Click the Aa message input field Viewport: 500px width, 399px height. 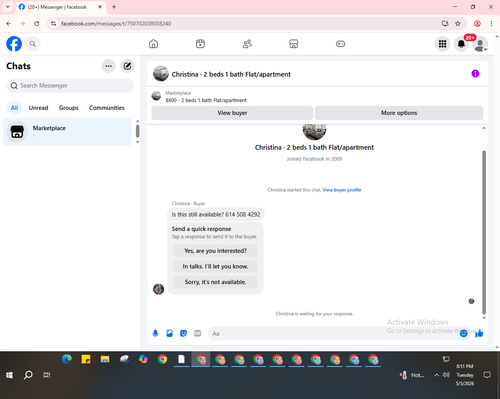tap(333, 333)
